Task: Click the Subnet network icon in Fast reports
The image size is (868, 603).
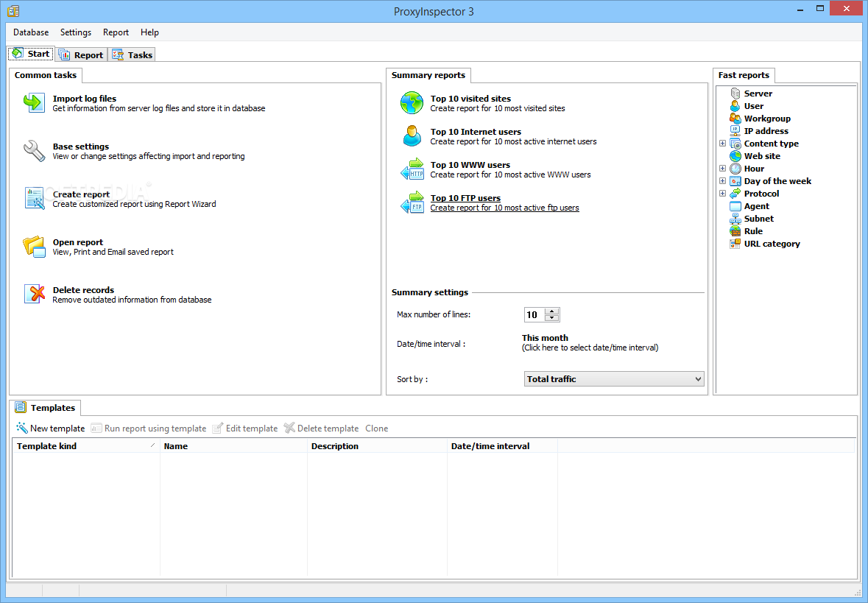Action: 735,219
